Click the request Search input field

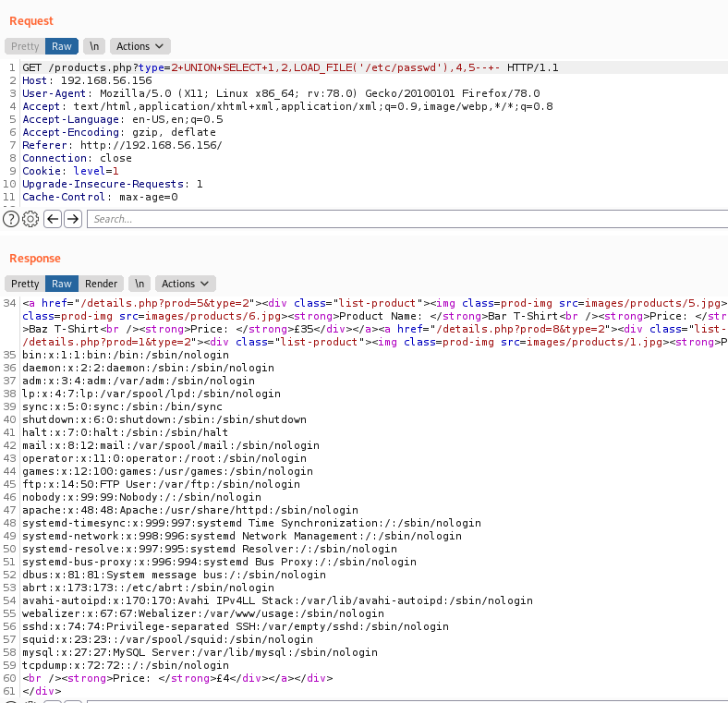pyautogui.click(x=407, y=219)
